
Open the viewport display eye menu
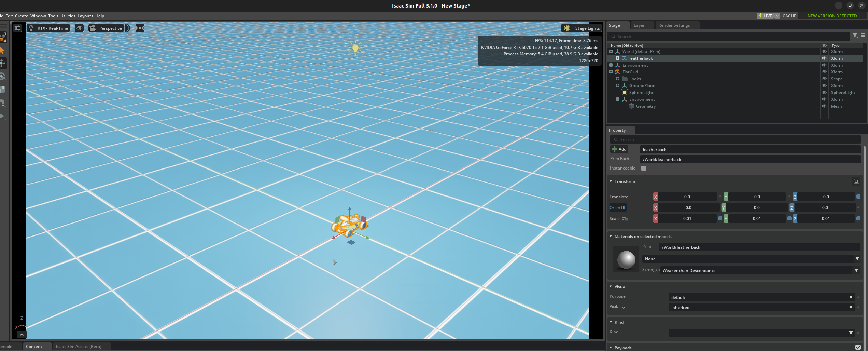tap(79, 28)
